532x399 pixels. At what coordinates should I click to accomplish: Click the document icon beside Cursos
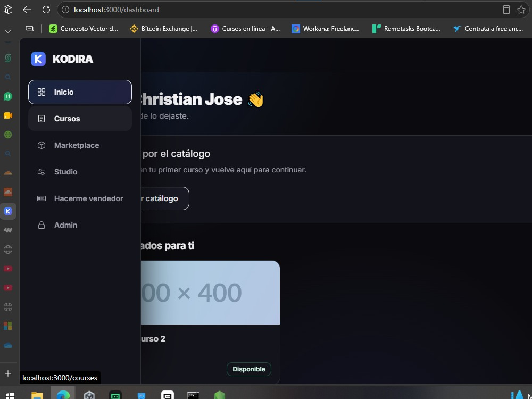41,119
